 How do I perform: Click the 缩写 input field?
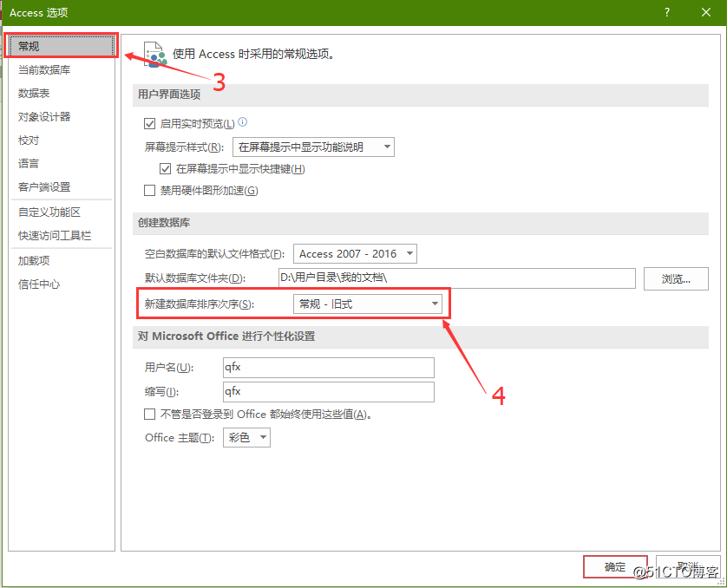329,391
